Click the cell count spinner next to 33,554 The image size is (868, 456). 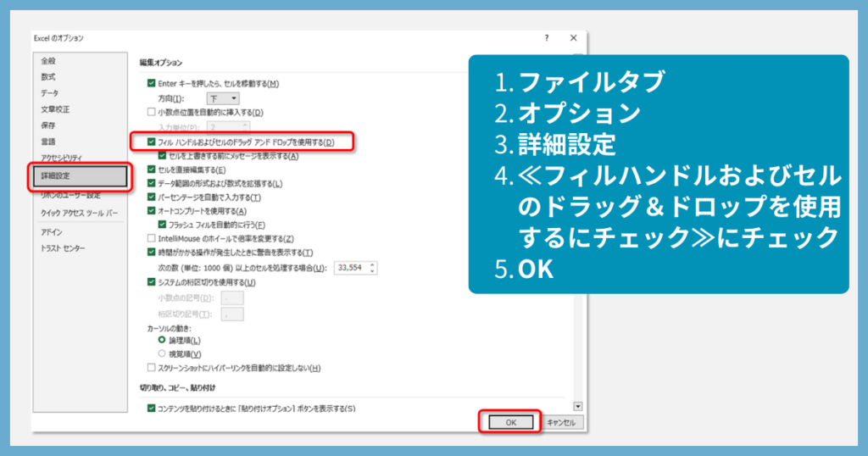[372, 268]
